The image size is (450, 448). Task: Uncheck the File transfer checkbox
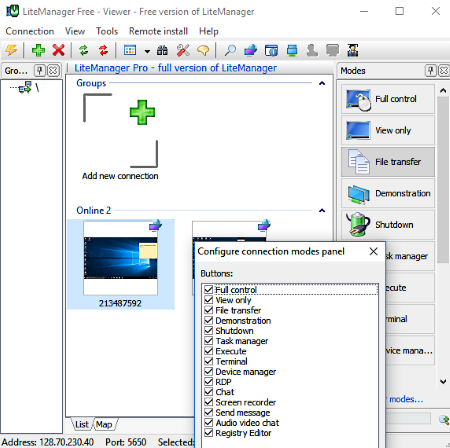(x=209, y=310)
